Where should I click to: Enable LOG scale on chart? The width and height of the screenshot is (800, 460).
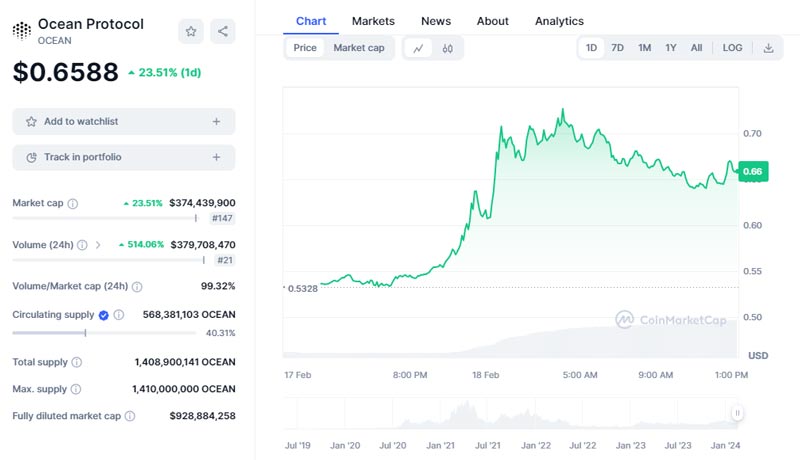pyautogui.click(x=732, y=48)
